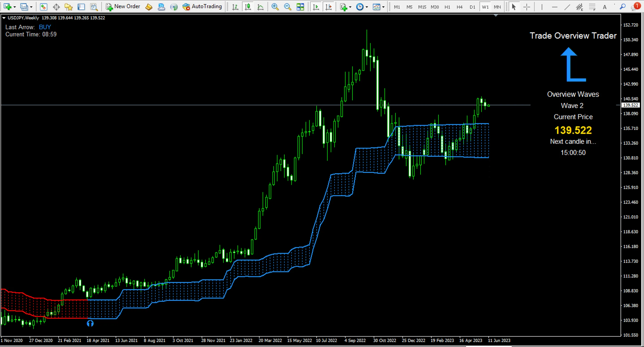The width and height of the screenshot is (644, 347).
Task: Switch to the H4 timeframe
Action: click(x=460, y=7)
